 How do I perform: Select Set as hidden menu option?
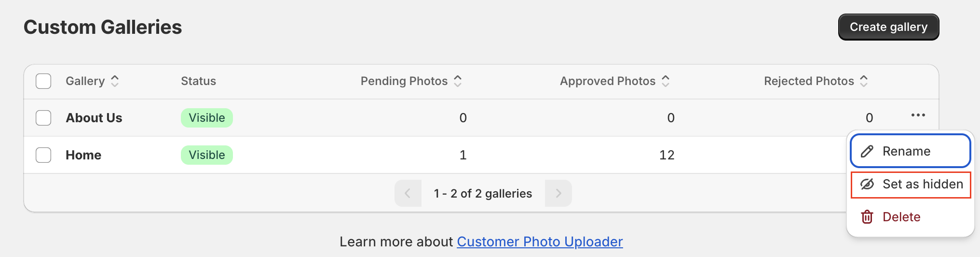point(922,184)
